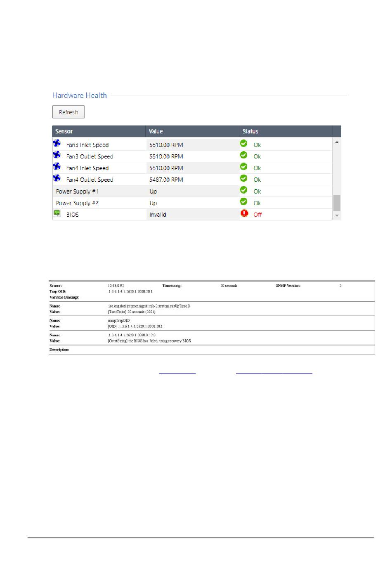Click the red alert icon in the BIOS row
Viewport: 392px width, 565px height.
click(245, 213)
